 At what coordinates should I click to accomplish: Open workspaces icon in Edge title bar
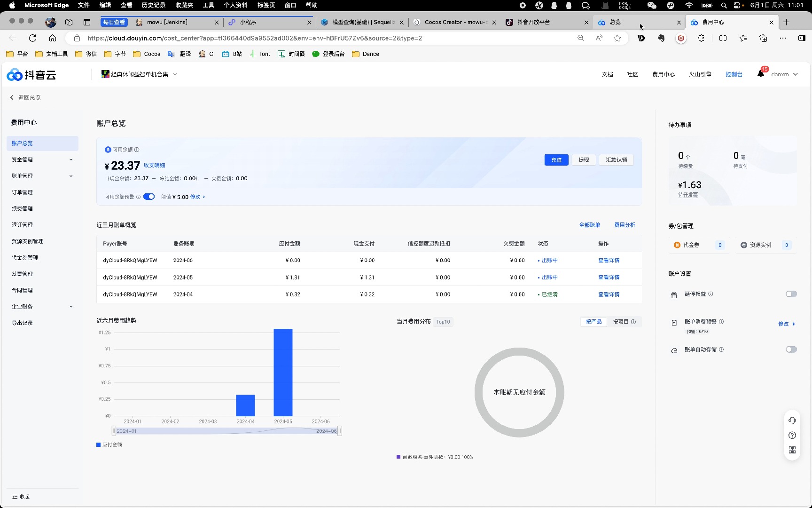click(69, 22)
